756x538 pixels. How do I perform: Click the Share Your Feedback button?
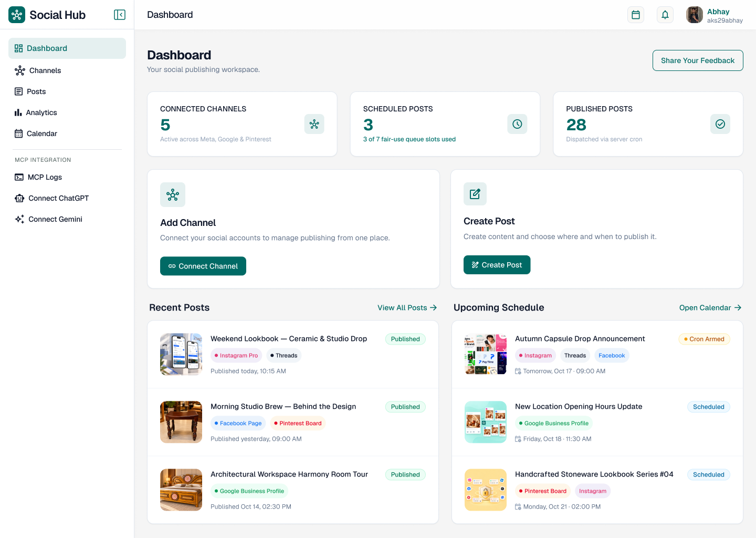698,60
